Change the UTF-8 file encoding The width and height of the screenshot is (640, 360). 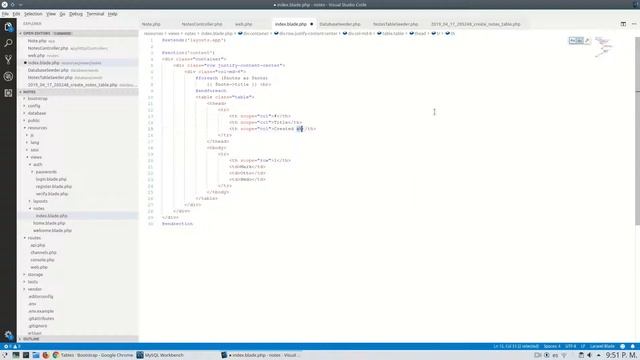[571, 346]
